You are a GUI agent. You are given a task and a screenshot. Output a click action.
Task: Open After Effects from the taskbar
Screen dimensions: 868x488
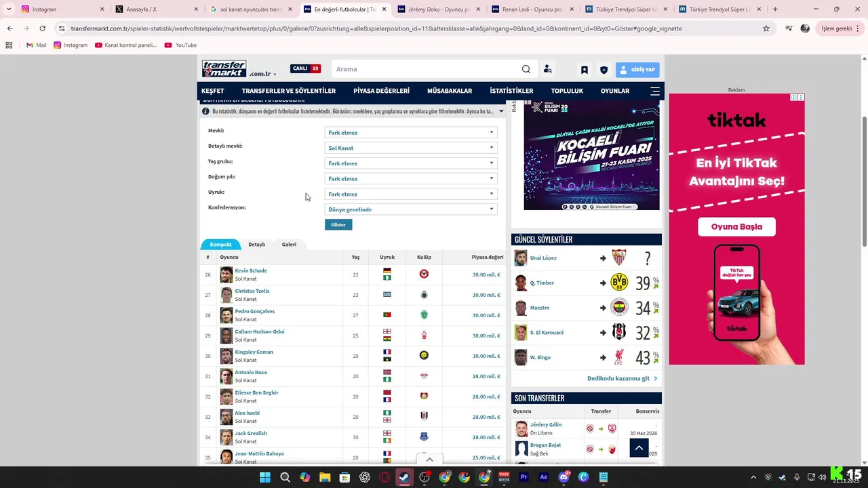pyautogui.click(x=543, y=477)
